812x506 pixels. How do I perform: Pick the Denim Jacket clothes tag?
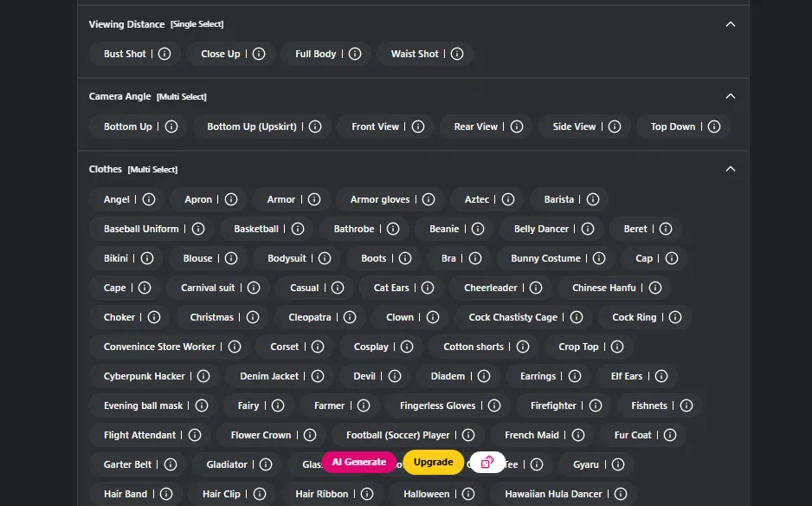(x=268, y=376)
